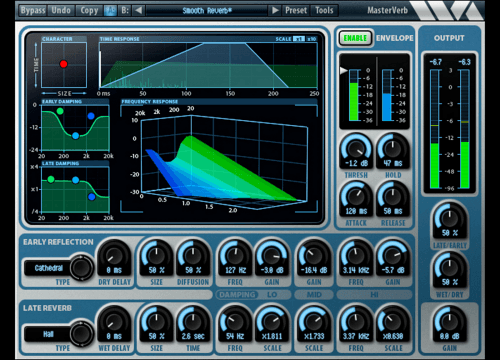This screenshot has width=500, height=360.
Task: Click the Bypass button
Action: tap(33, 10)
